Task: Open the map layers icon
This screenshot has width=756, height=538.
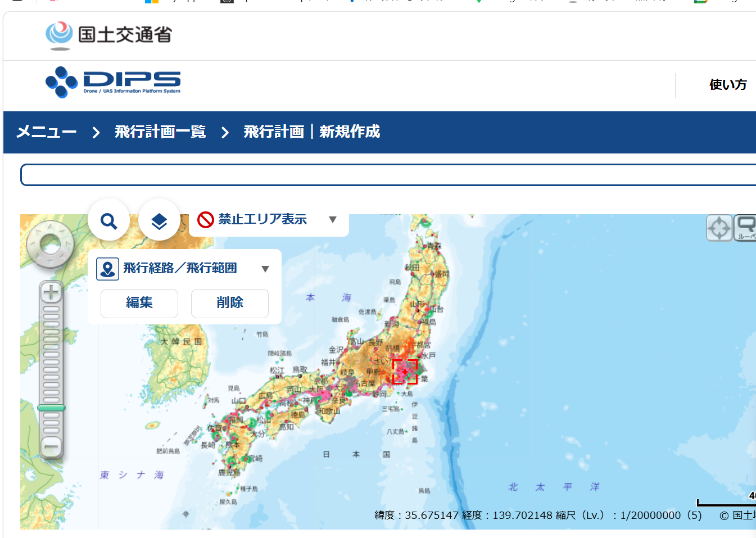Action: point(159,221)
